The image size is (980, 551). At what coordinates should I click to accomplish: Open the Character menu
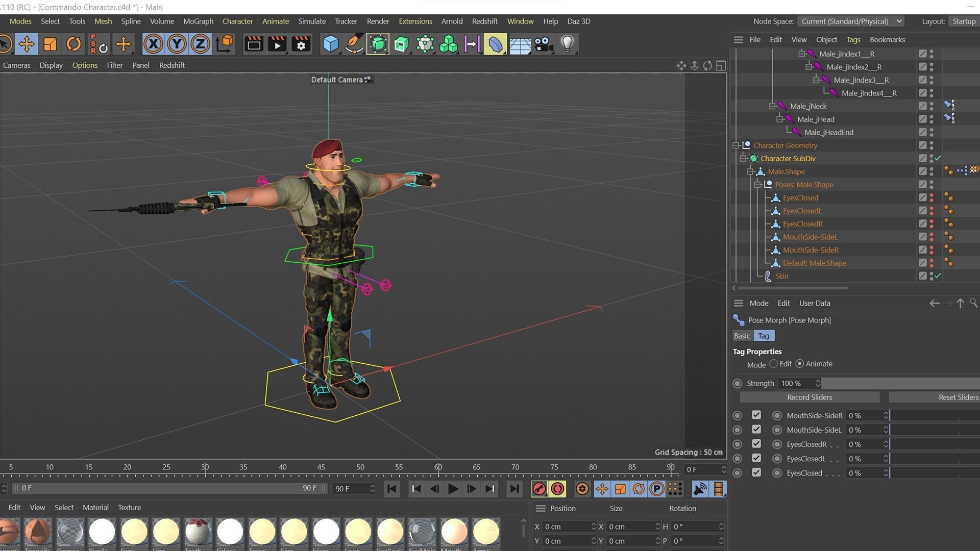coord(237,21)
